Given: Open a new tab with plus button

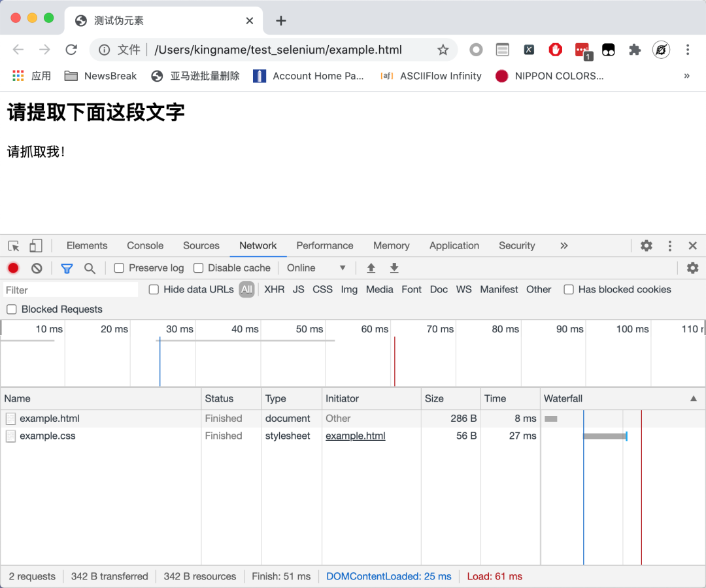Looking at the screenshot, I should pos(281,21).
